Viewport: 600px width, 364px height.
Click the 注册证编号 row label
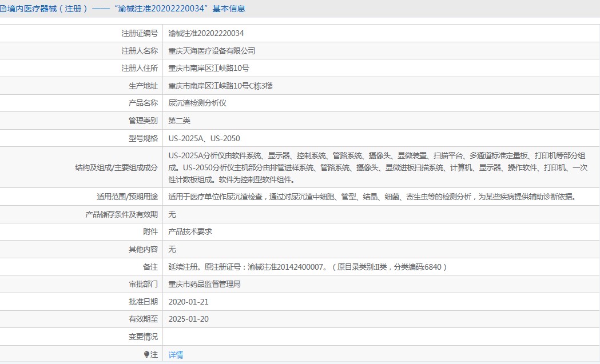(140, 33)
